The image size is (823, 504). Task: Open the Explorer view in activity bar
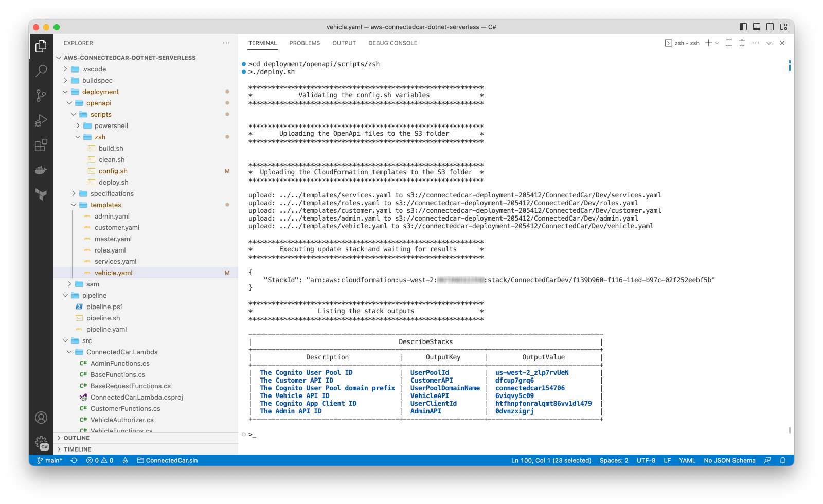pyautogui.click(x=41, y=46)
